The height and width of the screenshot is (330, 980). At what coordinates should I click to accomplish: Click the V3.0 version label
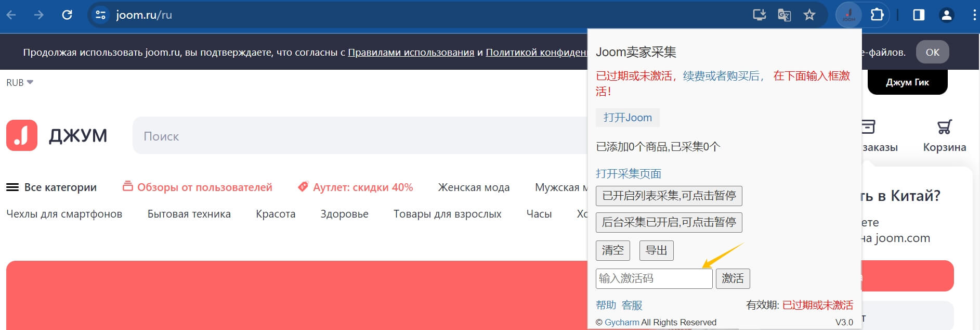pos(844,322)
